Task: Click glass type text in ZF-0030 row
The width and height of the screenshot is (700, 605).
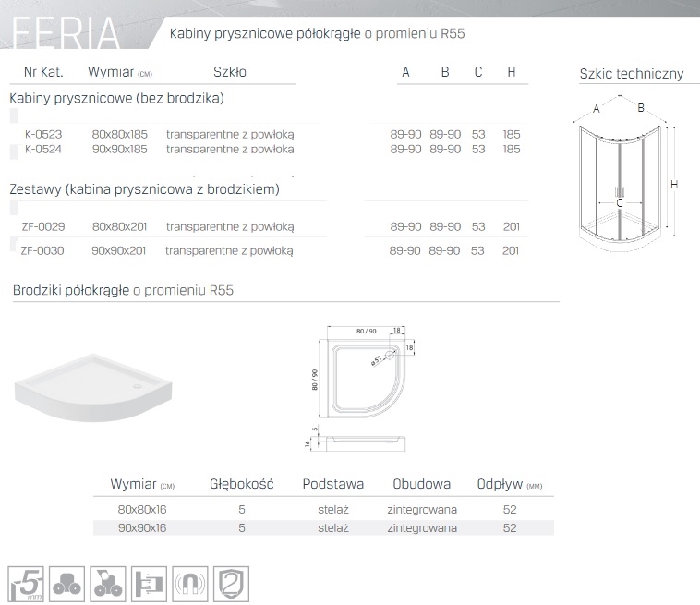Action: tap(229, 251)
